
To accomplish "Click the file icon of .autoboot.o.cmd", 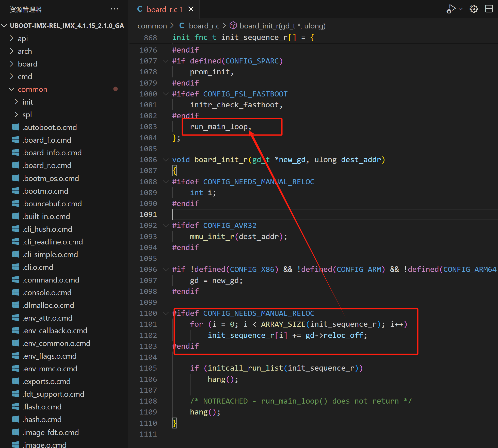I will tap(15, 127).
